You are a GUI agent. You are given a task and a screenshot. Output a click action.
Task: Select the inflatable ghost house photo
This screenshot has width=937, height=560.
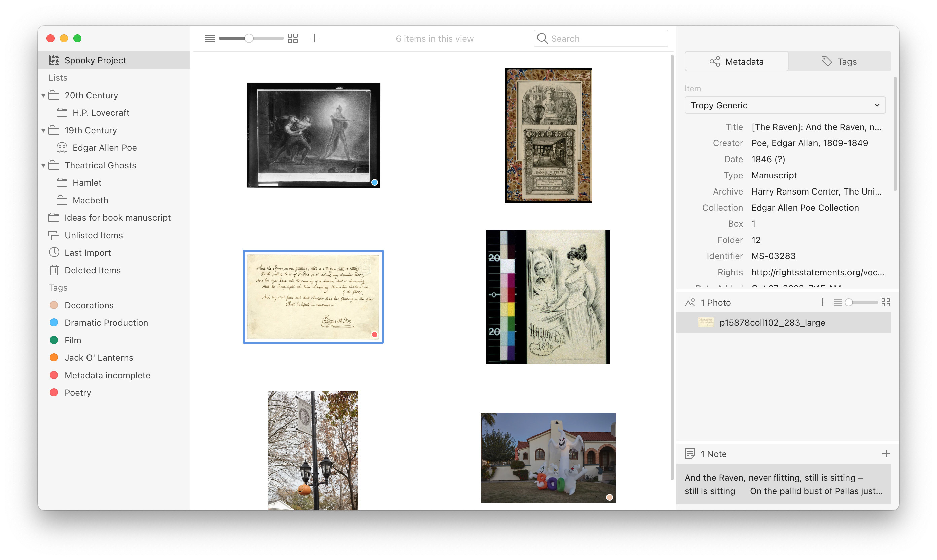tap(548, 458)
